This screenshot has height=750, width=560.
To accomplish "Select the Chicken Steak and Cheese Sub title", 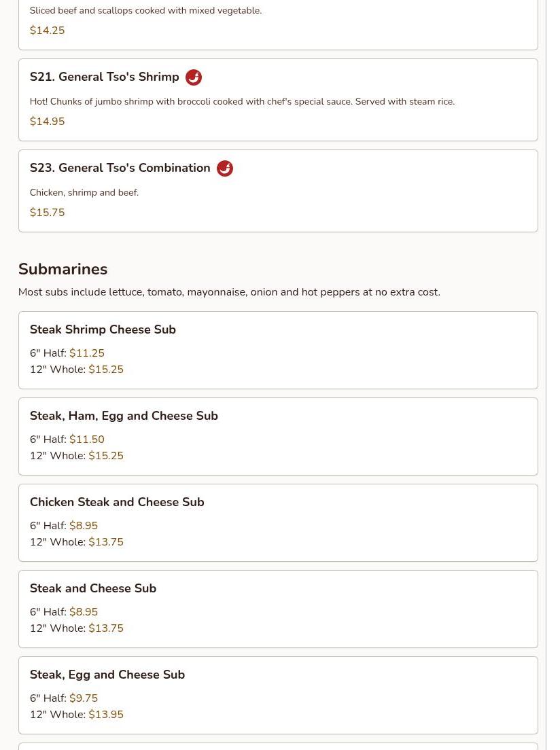I will point(117,502).
